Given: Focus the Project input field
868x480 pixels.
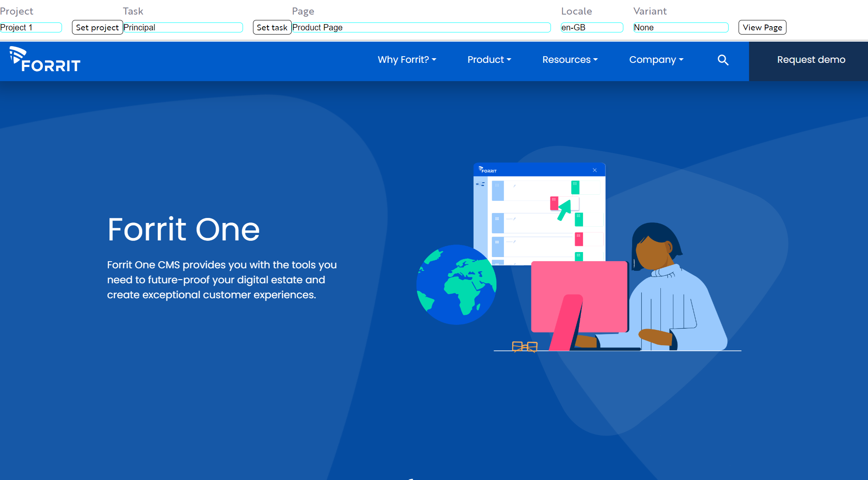Looking at the screenshot, I should 31,27.
